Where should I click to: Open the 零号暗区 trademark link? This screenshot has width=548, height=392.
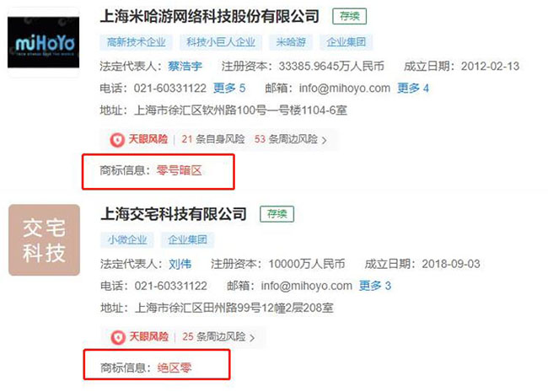180,170
